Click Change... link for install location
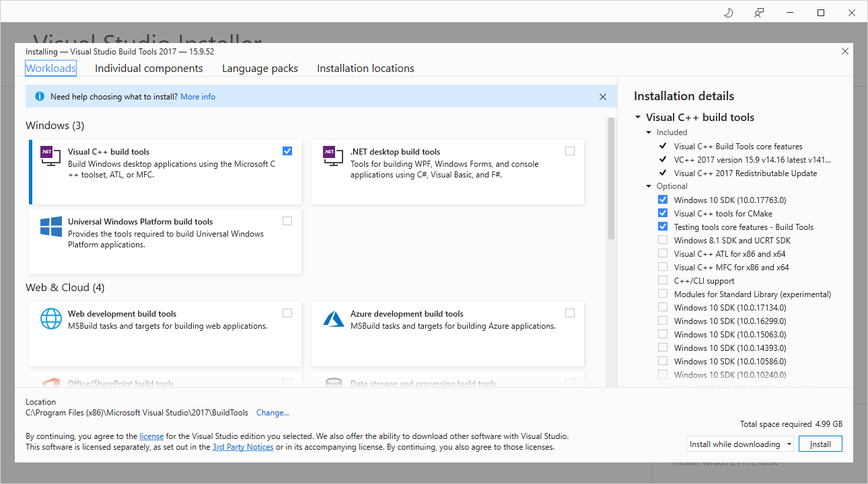 click(x=273, y=413)
